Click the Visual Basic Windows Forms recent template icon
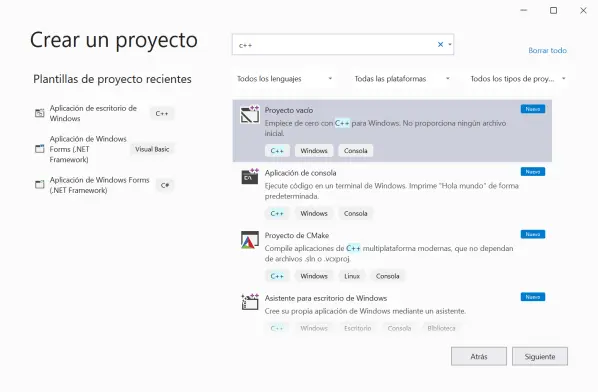Image resolution: width=598 pixels, height=392 pixels. 40,149
